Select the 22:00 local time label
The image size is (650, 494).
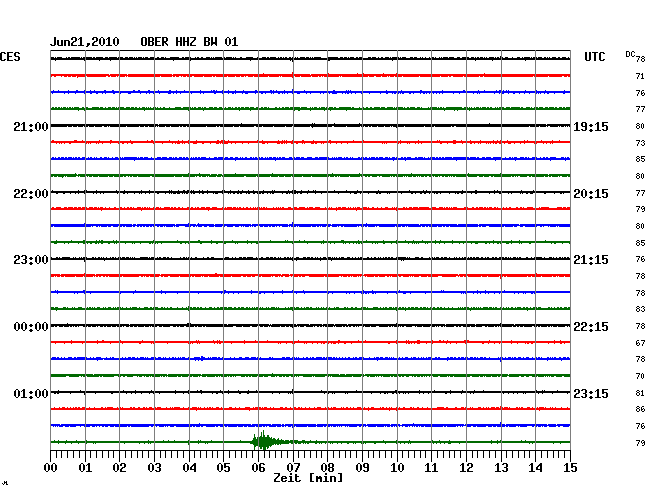click(31, 194)
